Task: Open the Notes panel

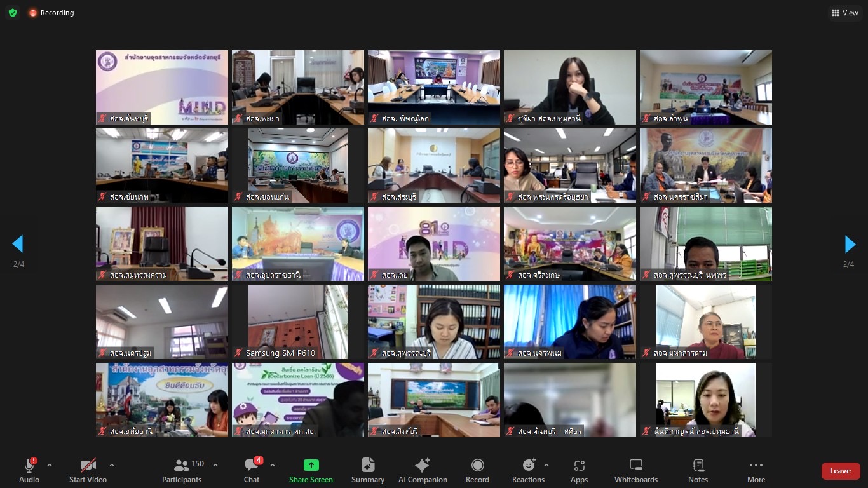Action: click(x=698, y=471)
